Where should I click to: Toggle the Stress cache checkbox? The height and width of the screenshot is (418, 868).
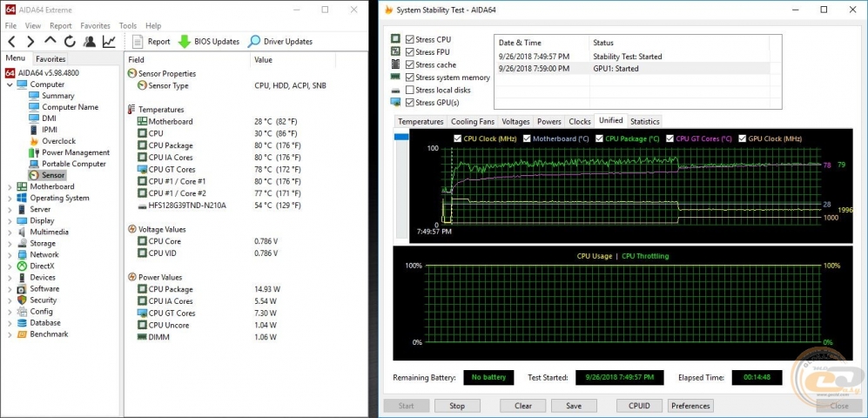410,64
